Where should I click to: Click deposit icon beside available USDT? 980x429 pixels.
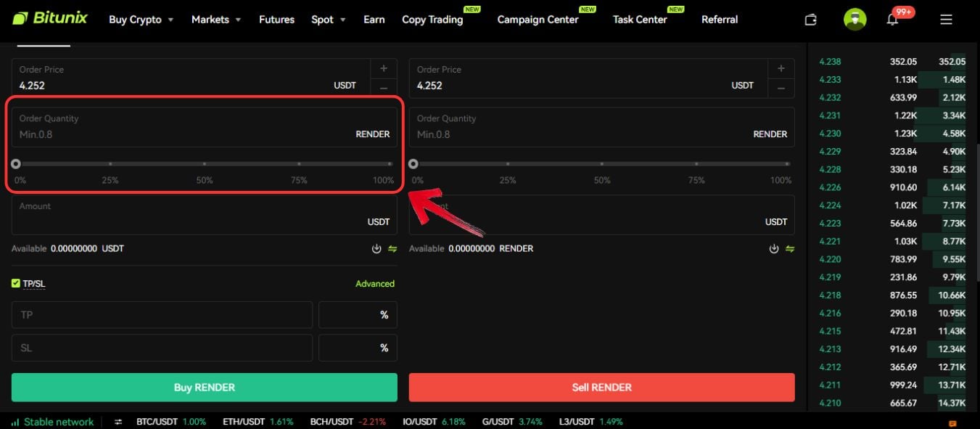pos(376,249)
